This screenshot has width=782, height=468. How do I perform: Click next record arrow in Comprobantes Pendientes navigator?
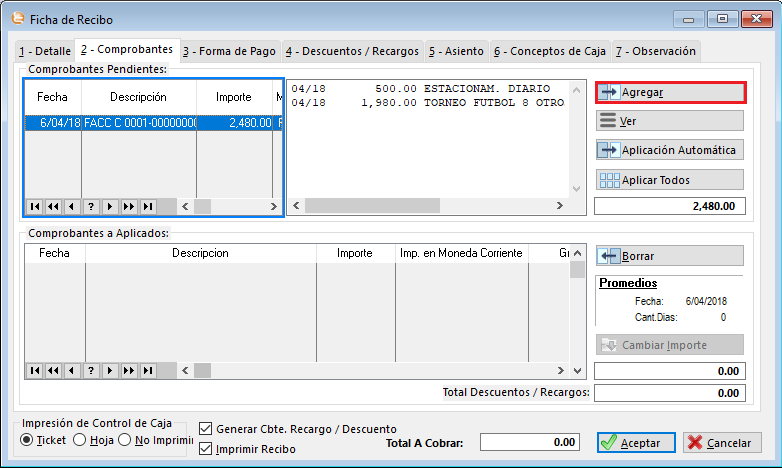[x=110, y=206]
